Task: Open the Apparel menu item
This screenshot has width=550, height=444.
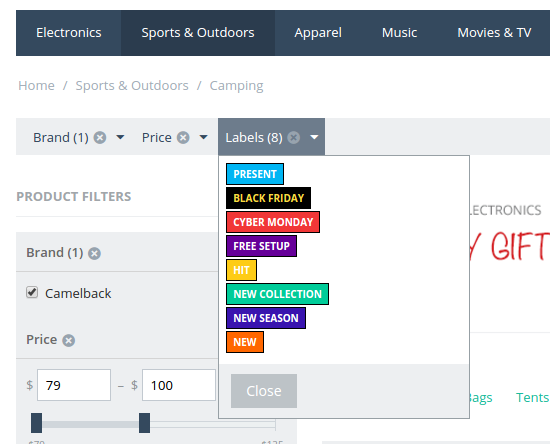Action: point(318,33)
